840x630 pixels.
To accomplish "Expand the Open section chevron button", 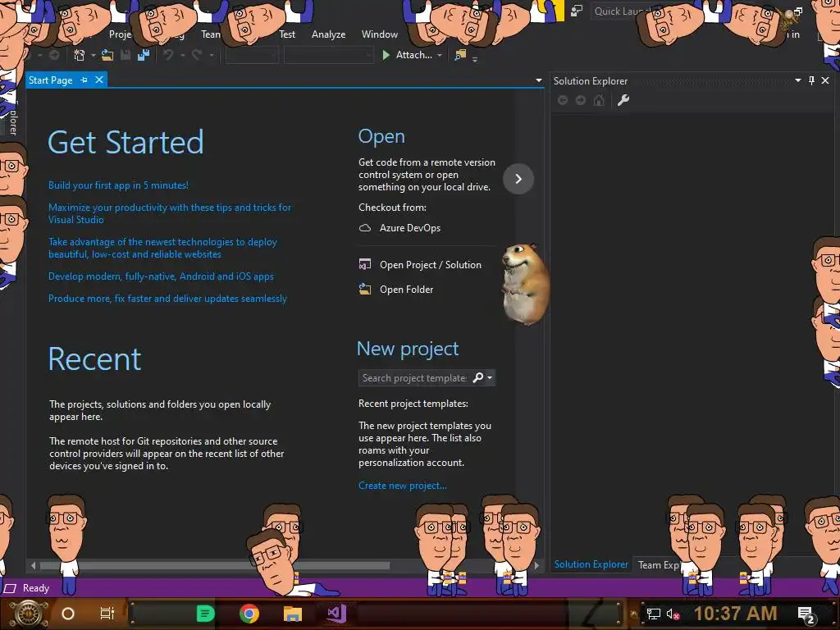I will (518, 178).
